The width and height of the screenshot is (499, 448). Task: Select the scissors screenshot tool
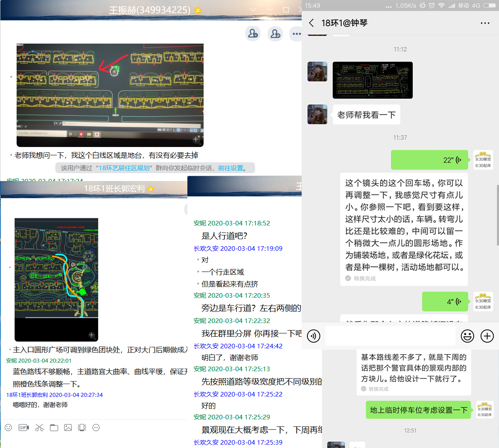39,427
